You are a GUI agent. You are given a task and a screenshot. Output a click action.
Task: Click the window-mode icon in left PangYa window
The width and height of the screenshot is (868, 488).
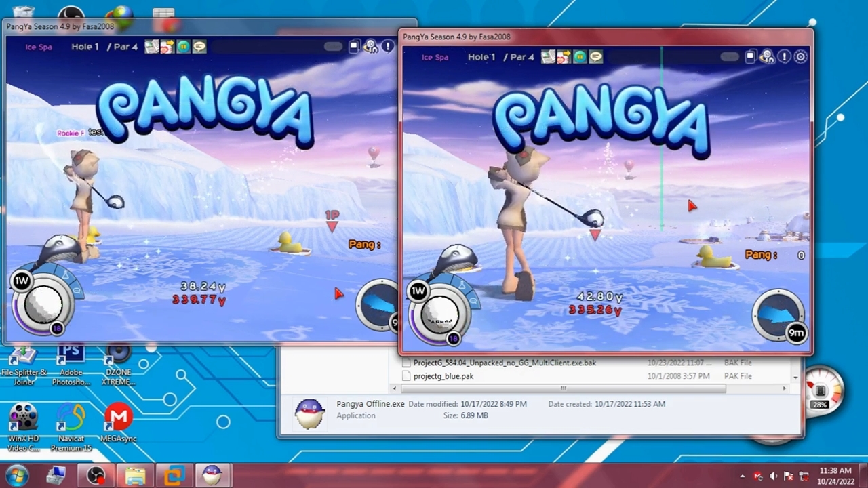pyautogui.click(x=354, y=46)
